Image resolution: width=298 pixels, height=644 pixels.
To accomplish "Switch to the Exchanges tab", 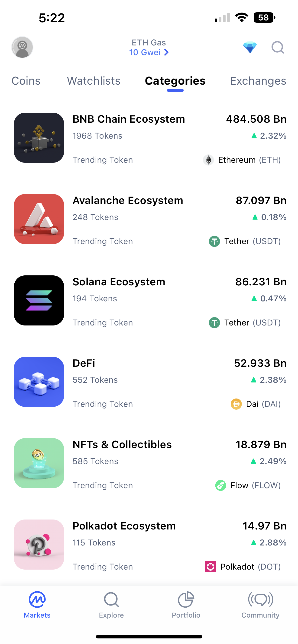I will point(258,81).
